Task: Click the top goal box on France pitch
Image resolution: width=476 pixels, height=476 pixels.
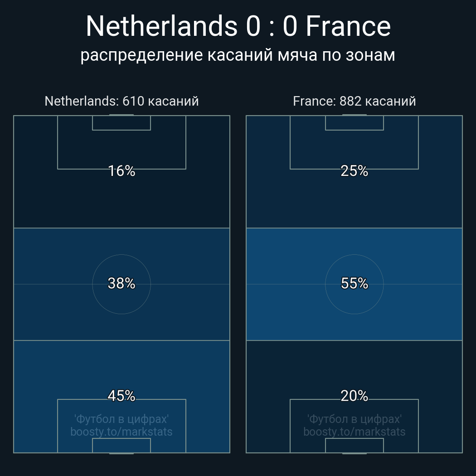Action: [x=354, y=123]
